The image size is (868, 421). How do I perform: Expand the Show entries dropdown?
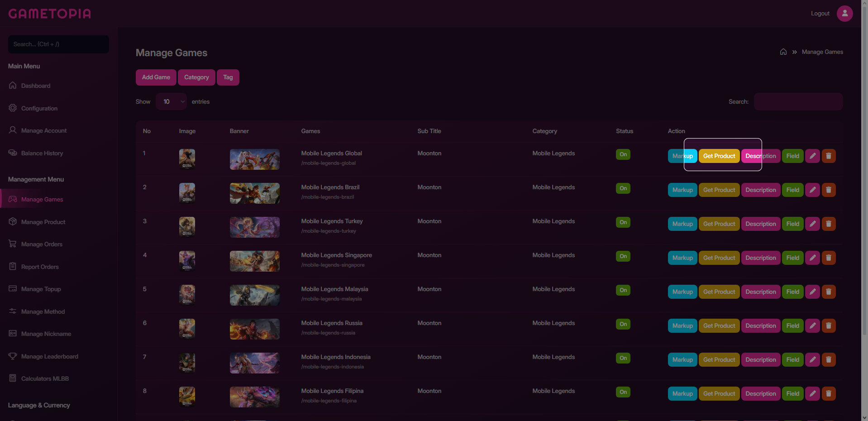click(x=171, y=101)
